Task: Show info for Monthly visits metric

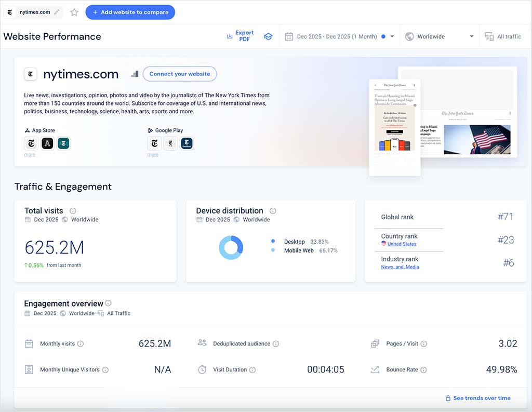Action: click(81, 344)
